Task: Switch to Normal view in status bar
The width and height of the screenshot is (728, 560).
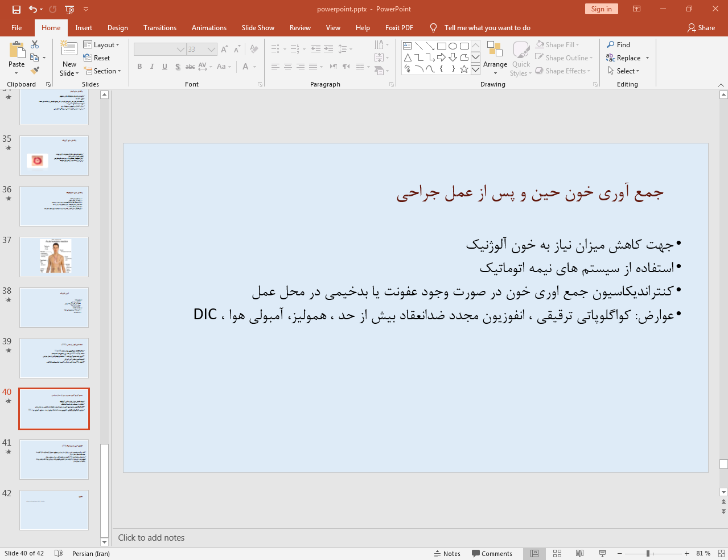Action: coord(534,553)
